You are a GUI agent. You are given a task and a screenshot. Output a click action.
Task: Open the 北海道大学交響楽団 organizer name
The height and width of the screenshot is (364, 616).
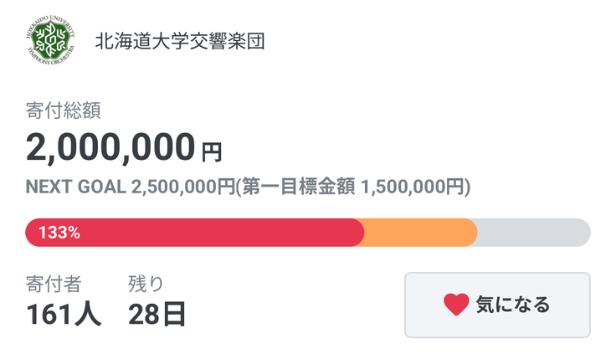181,41
